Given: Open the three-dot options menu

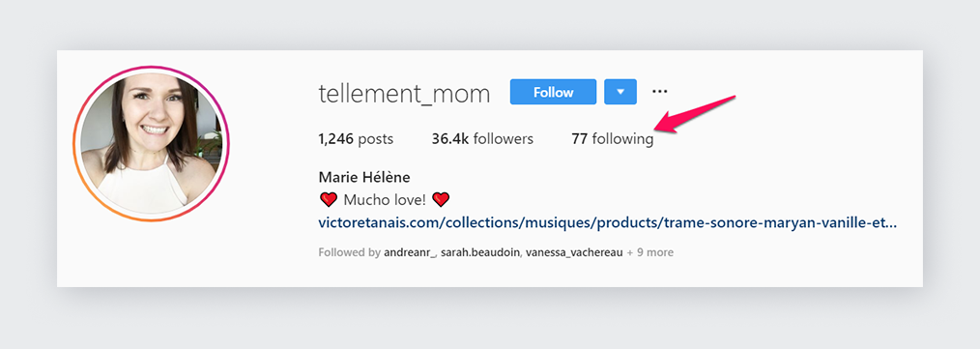Looking at the screenshot, I should [660, 92].
